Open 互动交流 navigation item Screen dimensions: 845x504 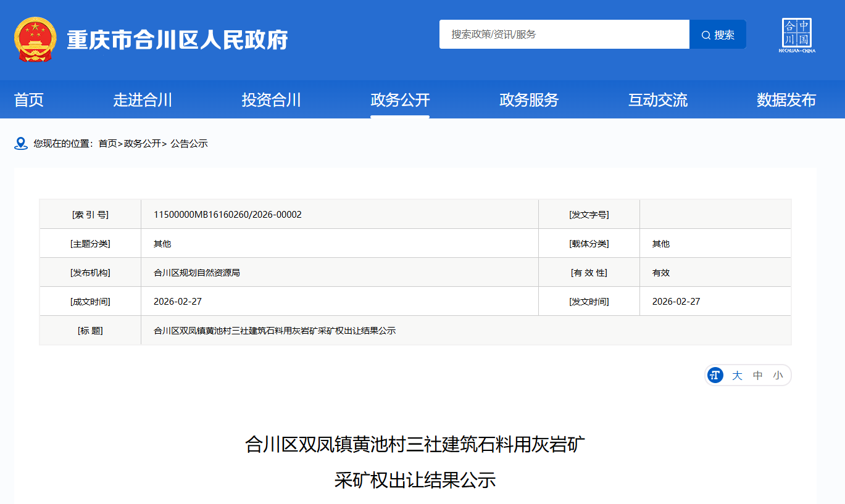[657, 100]
